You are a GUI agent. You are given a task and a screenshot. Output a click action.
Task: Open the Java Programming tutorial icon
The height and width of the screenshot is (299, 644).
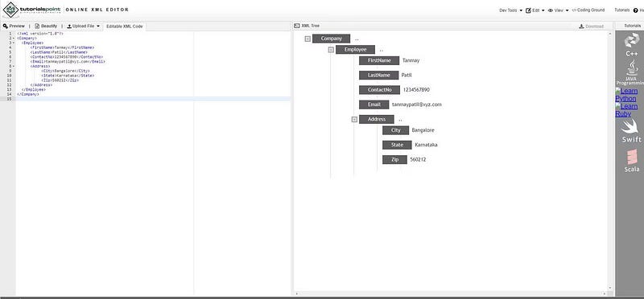coord(632,72)
